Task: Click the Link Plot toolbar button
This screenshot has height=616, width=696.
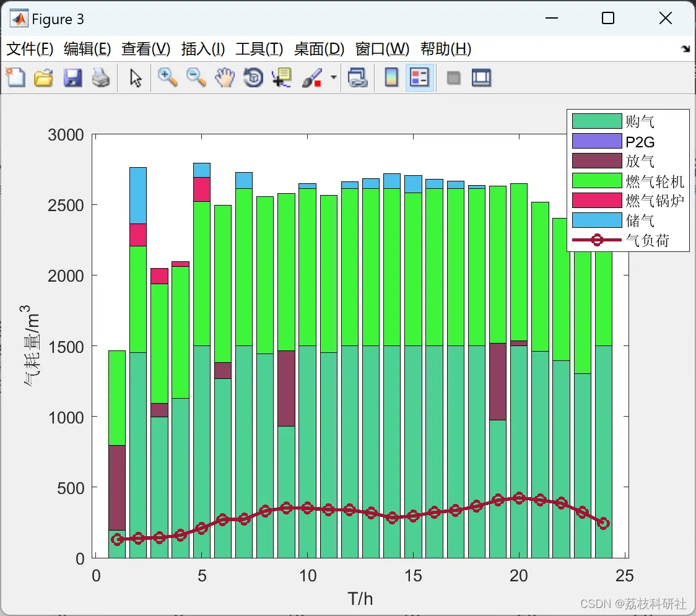Action: pos(357,77)
